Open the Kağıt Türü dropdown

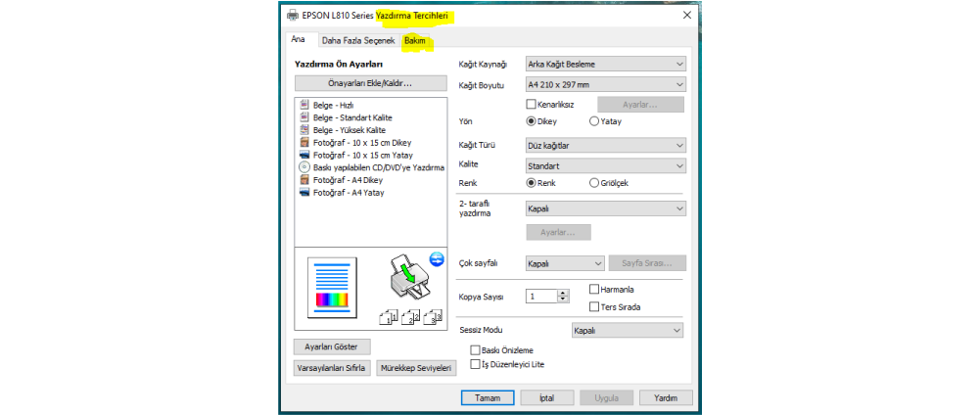pos(605,146)
